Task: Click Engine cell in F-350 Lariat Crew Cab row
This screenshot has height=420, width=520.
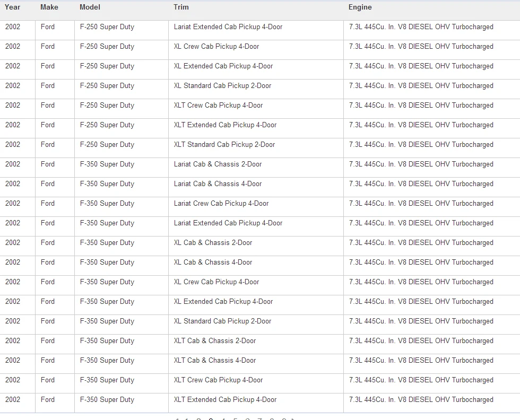Action: [421, 203]
